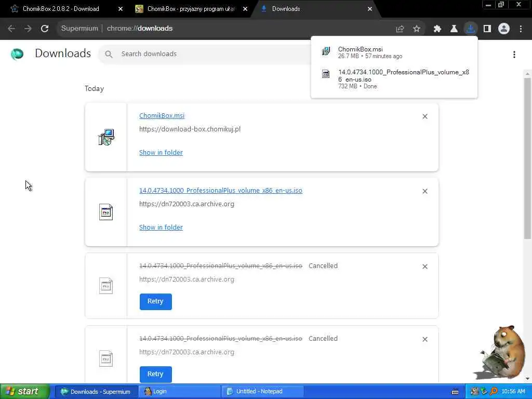Close the ChomikBox 2.0.8.2 - Download tab
This screenshot has height=399, width=532.
[x=121, y=9]
